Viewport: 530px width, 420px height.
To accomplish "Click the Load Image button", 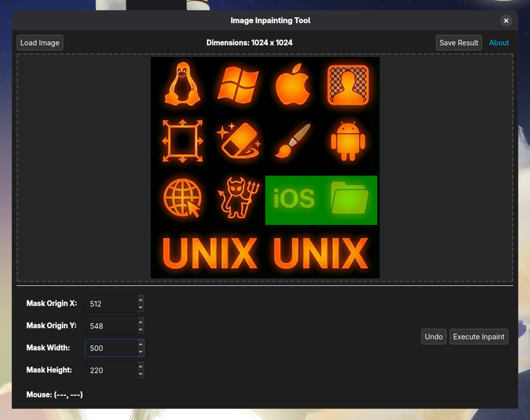I will (39, 42).
